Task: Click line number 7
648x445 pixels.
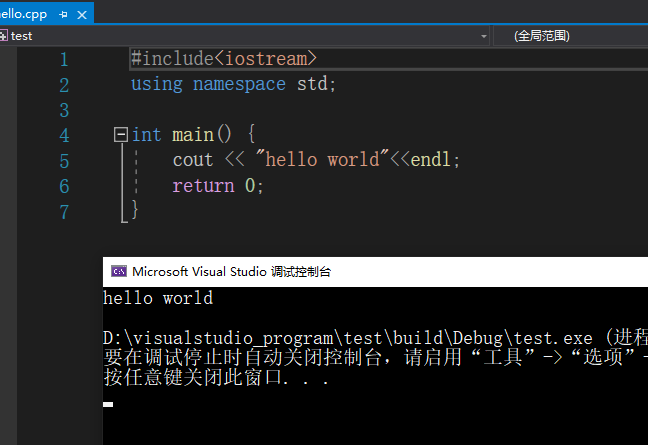Action: point(64,212)
